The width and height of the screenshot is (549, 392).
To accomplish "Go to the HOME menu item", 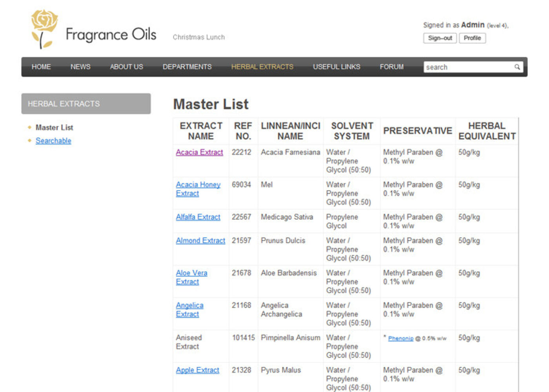I will pos(41,67).
